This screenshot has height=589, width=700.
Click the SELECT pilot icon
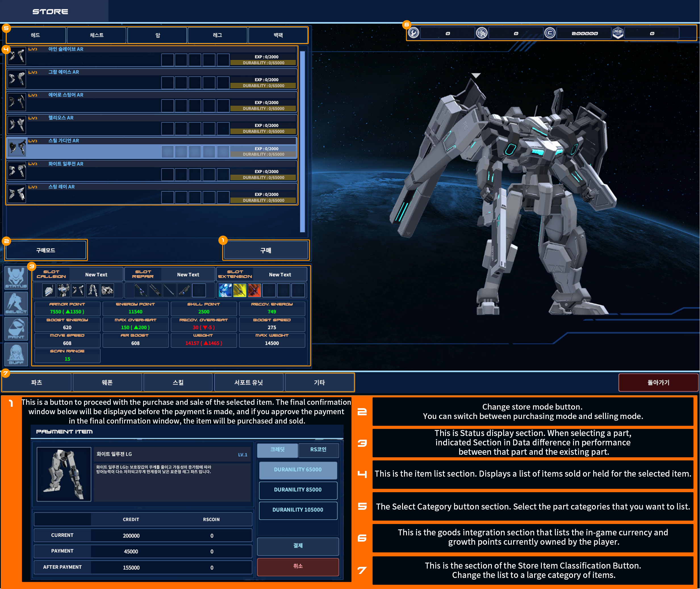[16, 303]
